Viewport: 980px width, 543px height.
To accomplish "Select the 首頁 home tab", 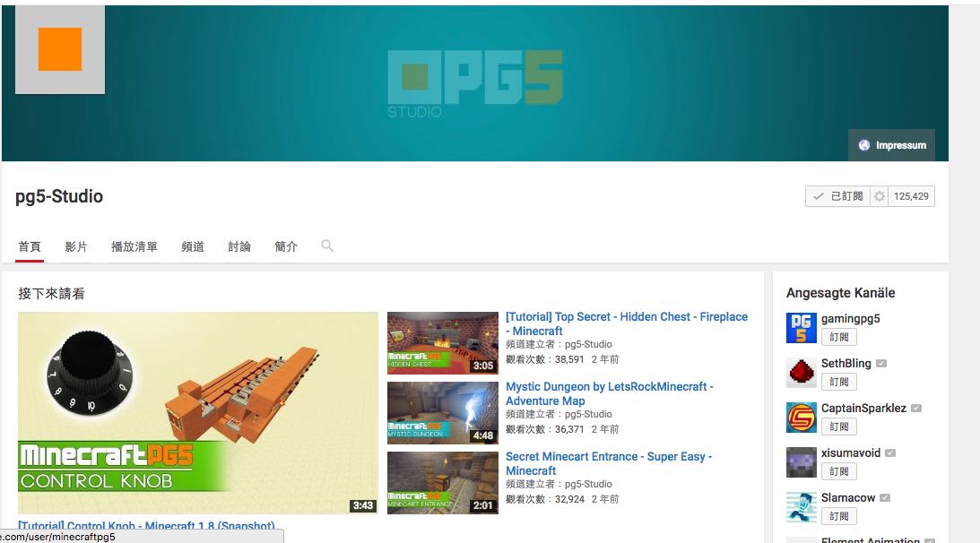I will click(x=30, y=246).
